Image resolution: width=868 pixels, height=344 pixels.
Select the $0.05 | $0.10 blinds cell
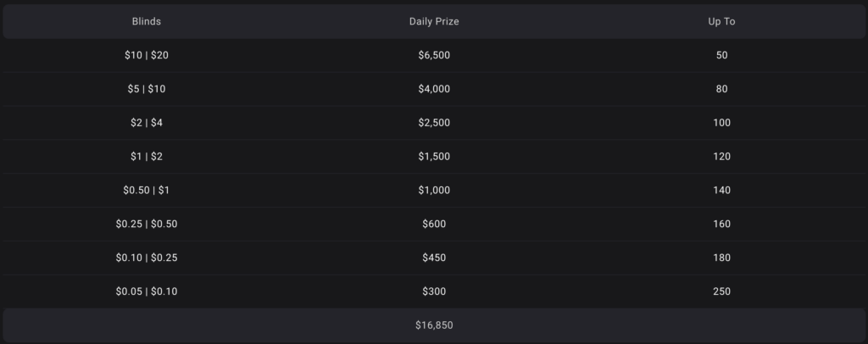pos(147,291)
